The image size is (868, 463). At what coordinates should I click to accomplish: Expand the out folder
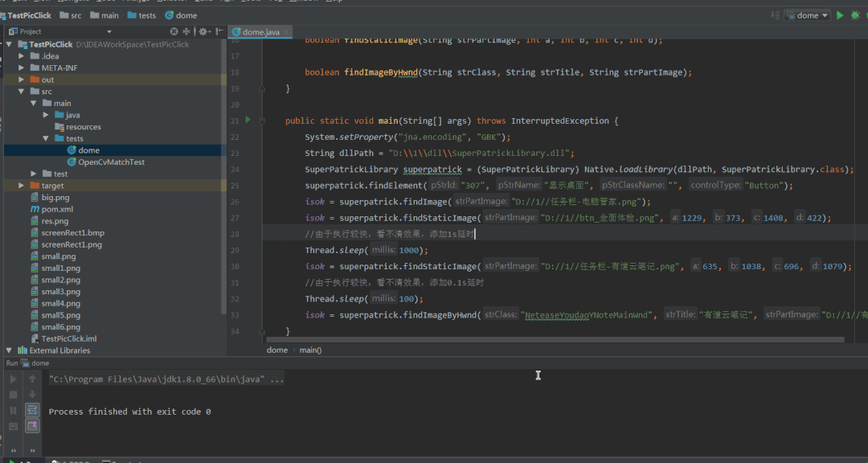21,80
